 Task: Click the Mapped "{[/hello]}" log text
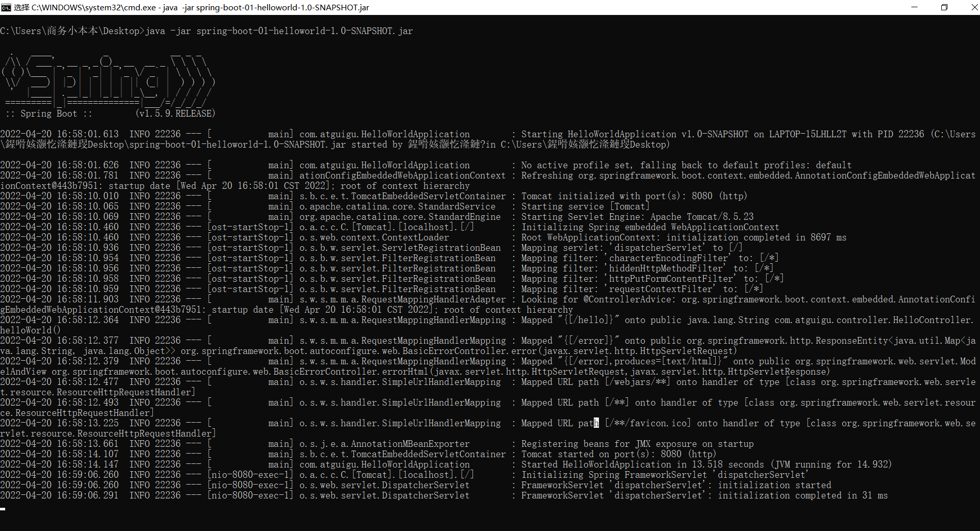570,320
